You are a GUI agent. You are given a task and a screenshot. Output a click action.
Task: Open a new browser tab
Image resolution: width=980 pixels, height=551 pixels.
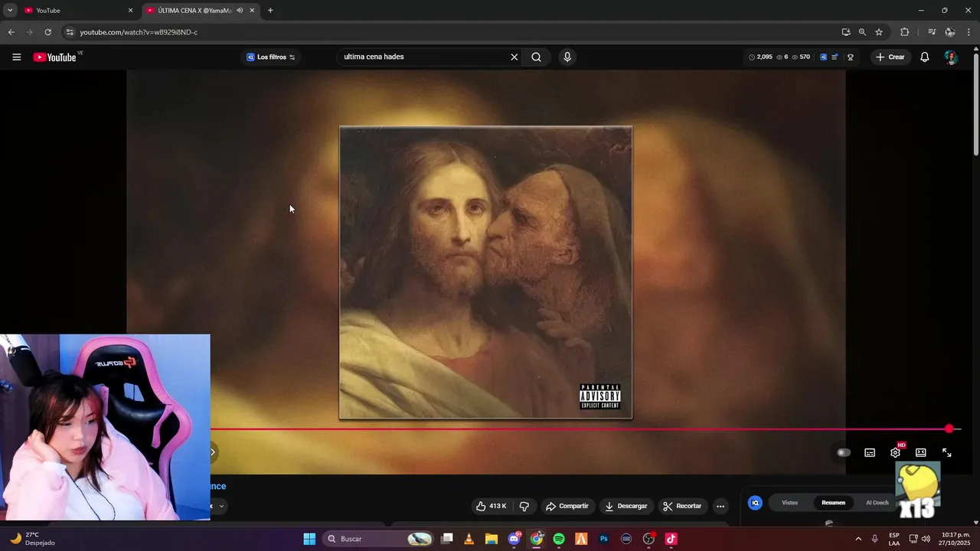pyautogui.click(x=270, y=10)
